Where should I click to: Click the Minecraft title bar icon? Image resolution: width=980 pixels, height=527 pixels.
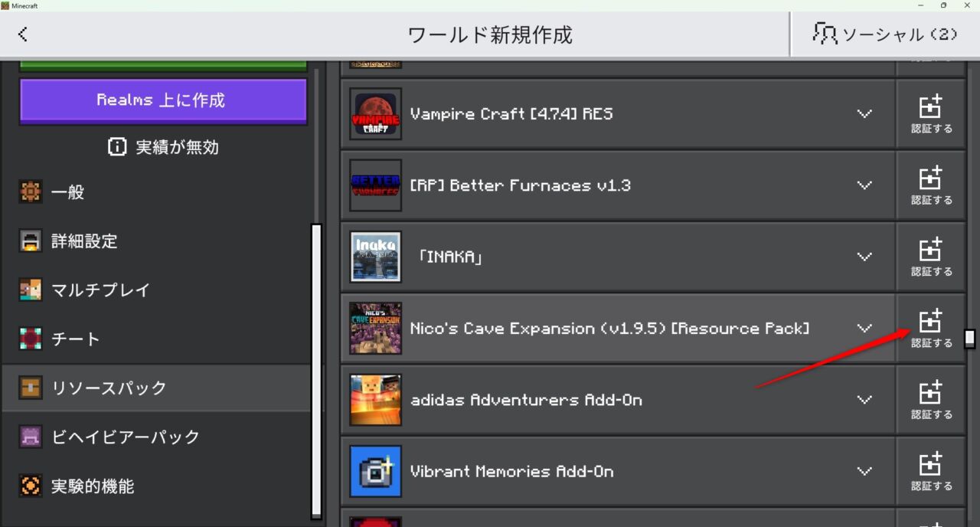[5, 5]
